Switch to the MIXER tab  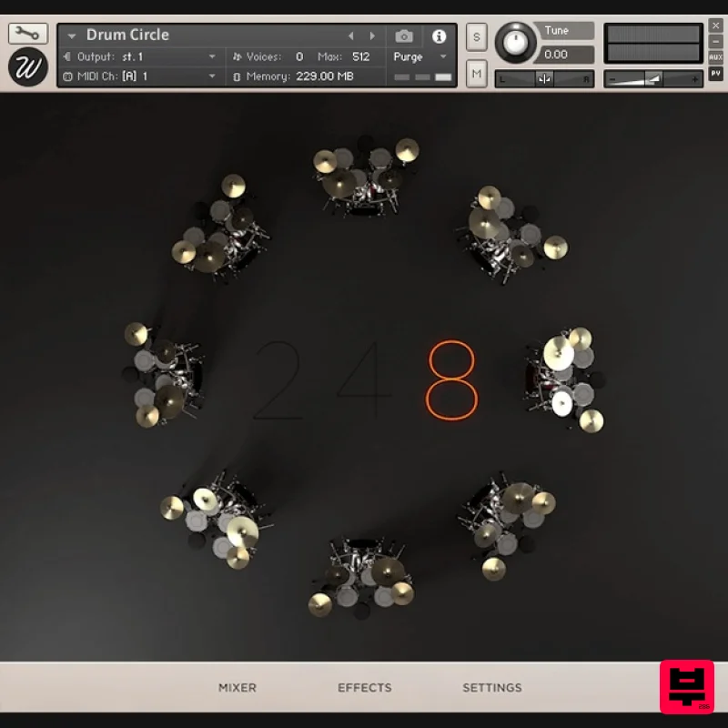pyautogui.click(x=237, y=688)
